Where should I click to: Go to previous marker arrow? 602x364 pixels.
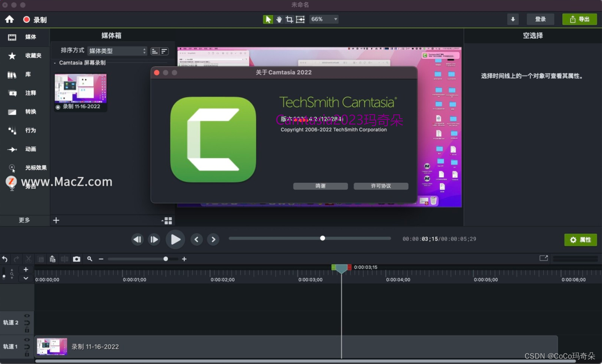click(x=197, y=239)
